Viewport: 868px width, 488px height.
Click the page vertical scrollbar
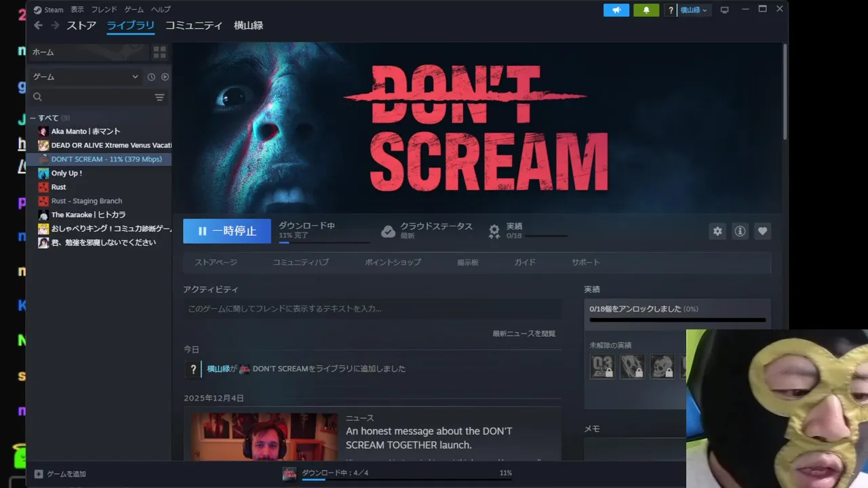785,91
